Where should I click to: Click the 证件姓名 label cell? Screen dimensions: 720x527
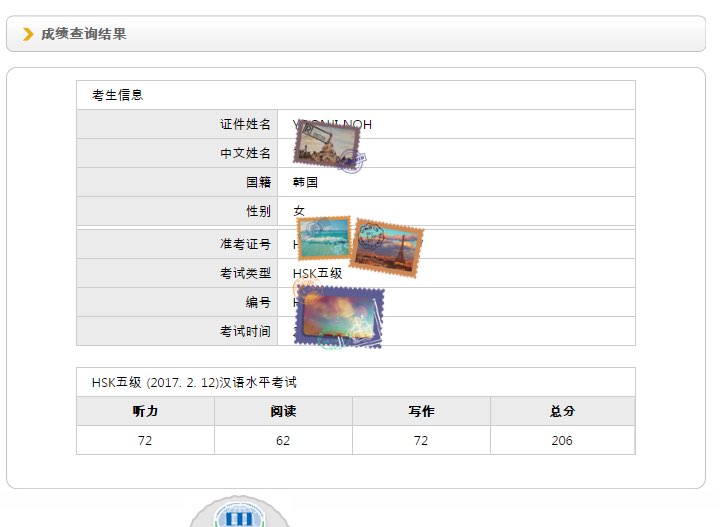pos(177,124)
